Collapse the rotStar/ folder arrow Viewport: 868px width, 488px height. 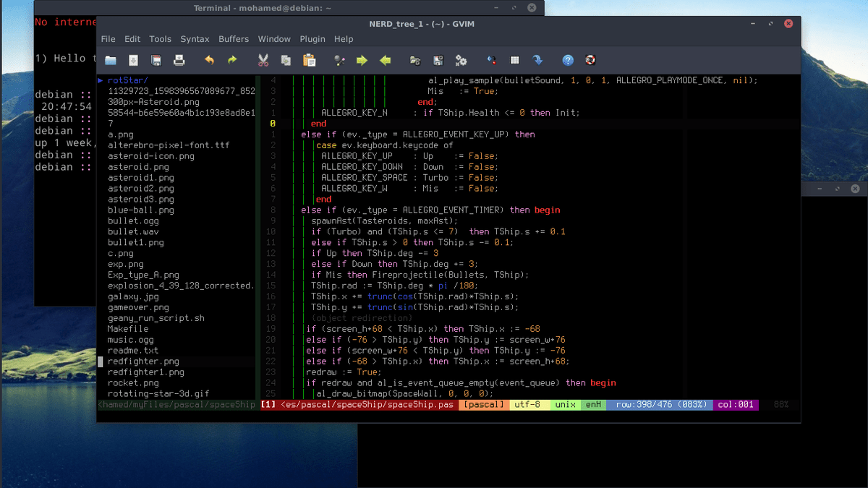point(101,80)
